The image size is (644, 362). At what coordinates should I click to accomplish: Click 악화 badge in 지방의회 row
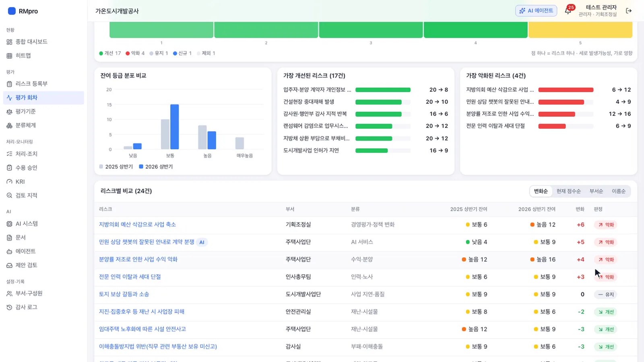(x=605, y=225)
